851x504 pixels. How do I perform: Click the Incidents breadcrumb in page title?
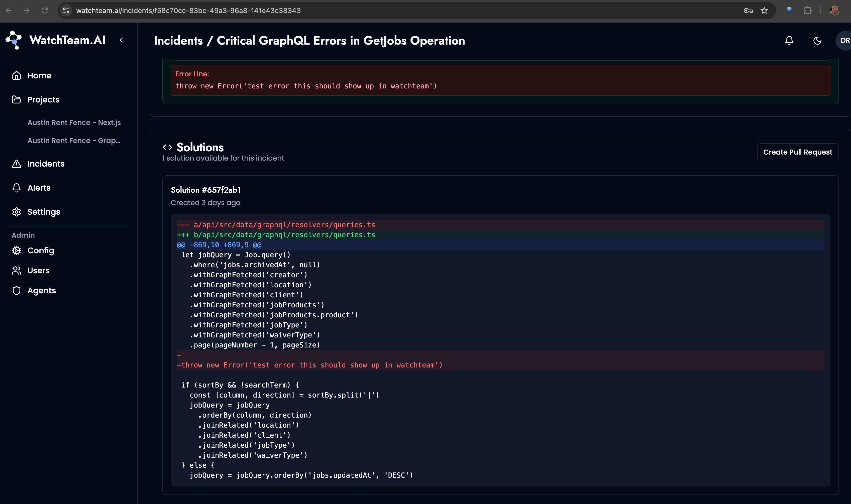(x=178, y=41)
